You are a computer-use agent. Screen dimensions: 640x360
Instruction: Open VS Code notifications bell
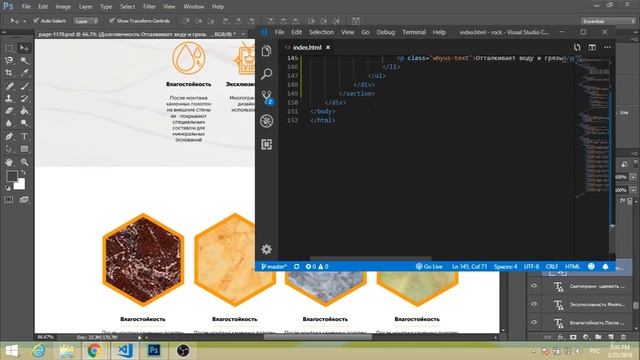605,267
